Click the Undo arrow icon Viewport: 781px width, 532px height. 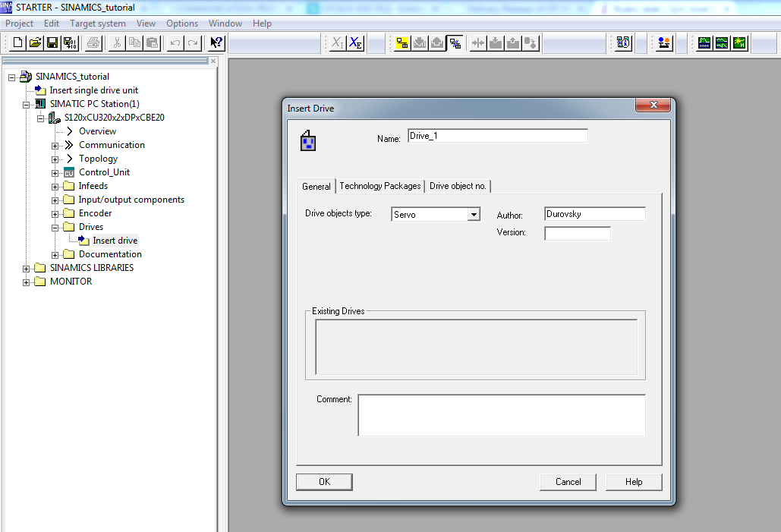pyautogui.click(x=175, y=42)
